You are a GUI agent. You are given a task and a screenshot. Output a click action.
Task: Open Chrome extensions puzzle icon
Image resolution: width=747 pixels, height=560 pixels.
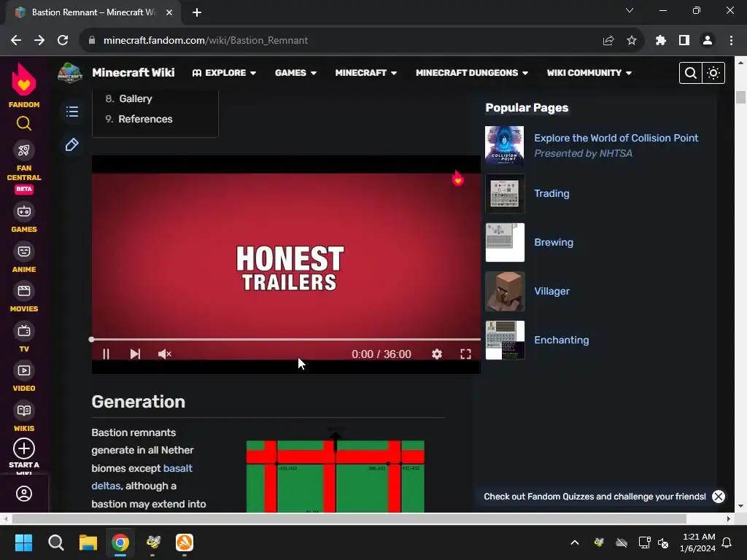[660, 41]
